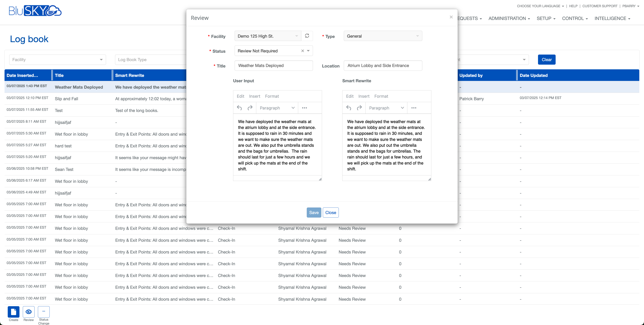The height and width of the screenshot is (325, 644).
Task: Open Insert menu in User Input editor
Action: (255, 96)
